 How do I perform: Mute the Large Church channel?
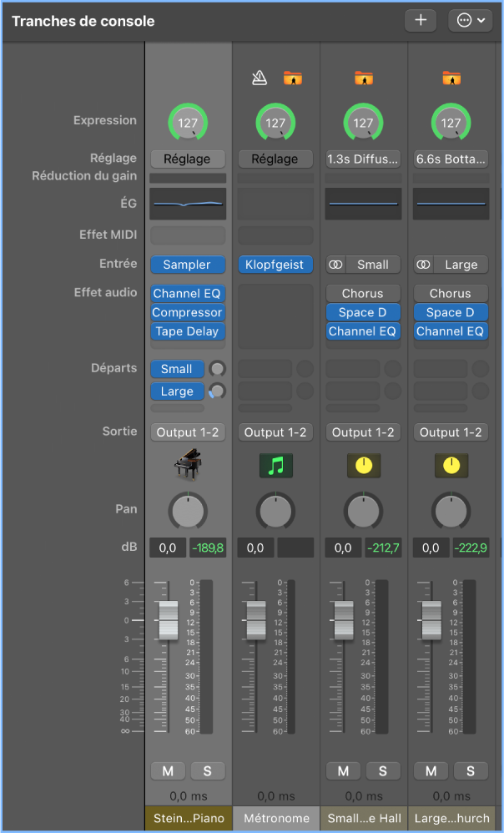(x=431, y=770)
